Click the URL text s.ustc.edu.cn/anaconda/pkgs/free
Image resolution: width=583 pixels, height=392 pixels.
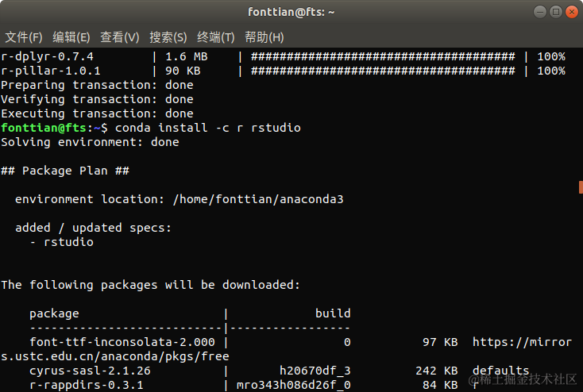pyautogui.click(x=115, y=357)
